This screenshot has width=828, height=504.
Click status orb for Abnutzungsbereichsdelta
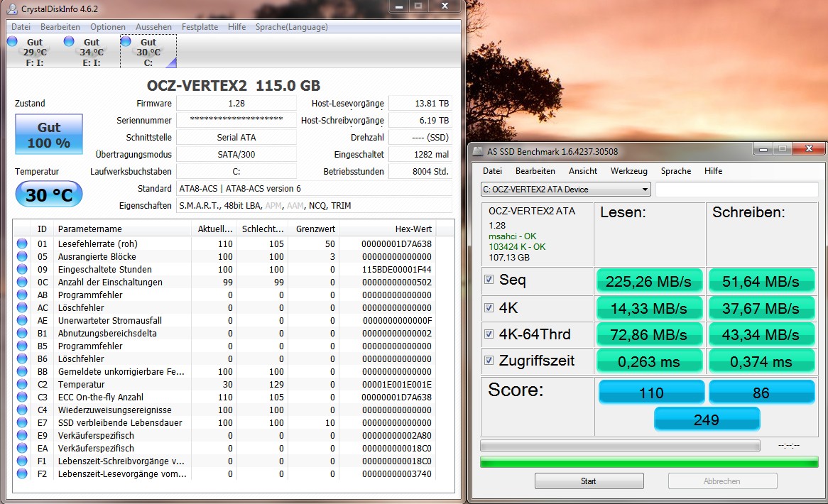click(x=22, y=333)
